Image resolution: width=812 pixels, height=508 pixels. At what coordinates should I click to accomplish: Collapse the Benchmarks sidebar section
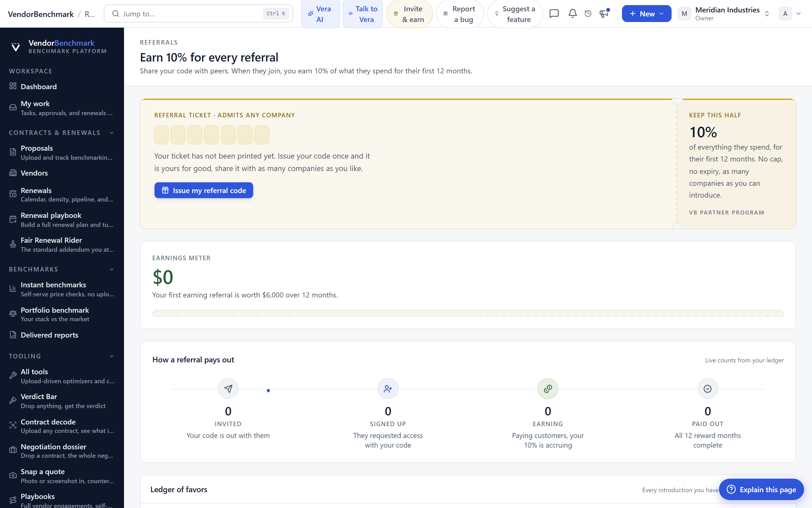tap(112, 270)
